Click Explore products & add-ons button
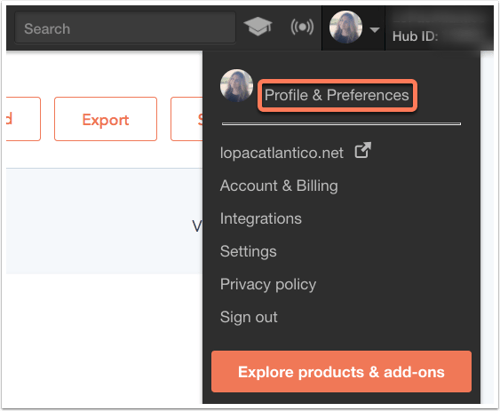 [x=341, y=372]
